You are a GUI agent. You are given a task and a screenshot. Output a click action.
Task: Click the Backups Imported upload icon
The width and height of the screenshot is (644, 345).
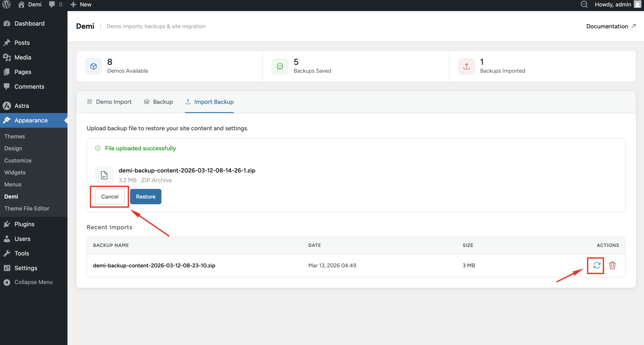[466, 66]
